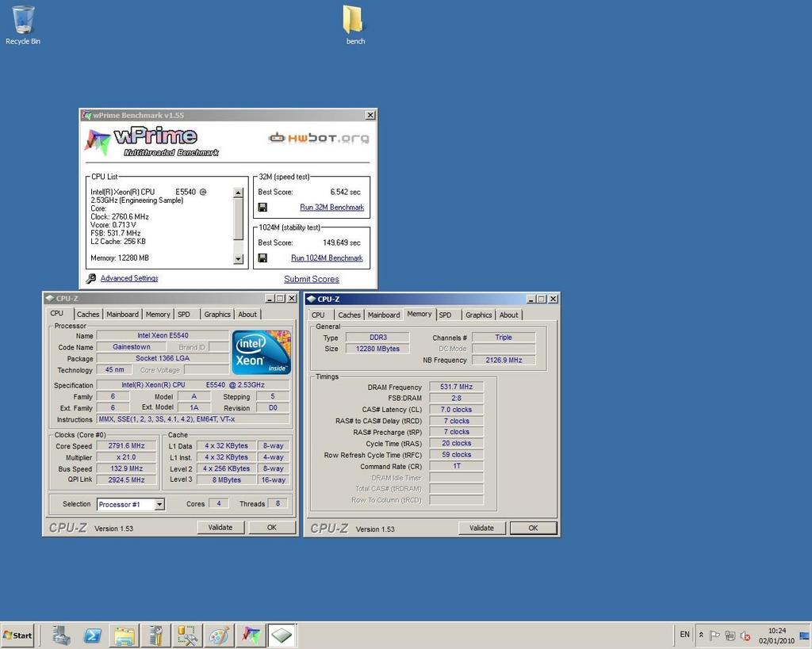
Task: Click the network tray icon
Action: (x=730, y=635)
